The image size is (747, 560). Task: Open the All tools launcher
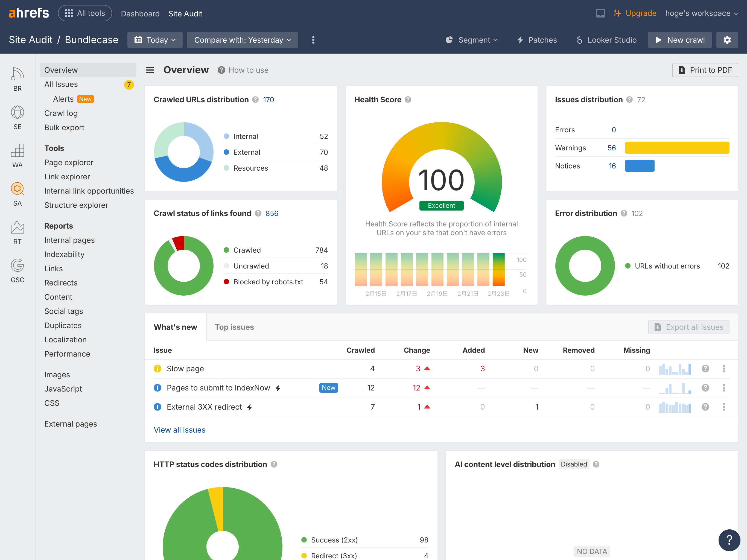85,13
